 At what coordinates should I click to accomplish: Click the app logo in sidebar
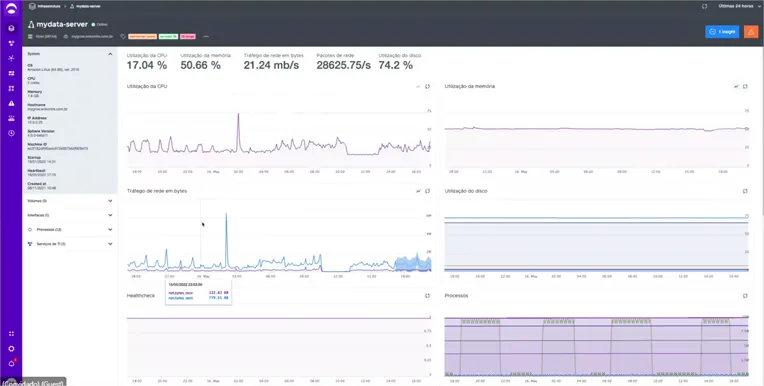pos(11,9)
